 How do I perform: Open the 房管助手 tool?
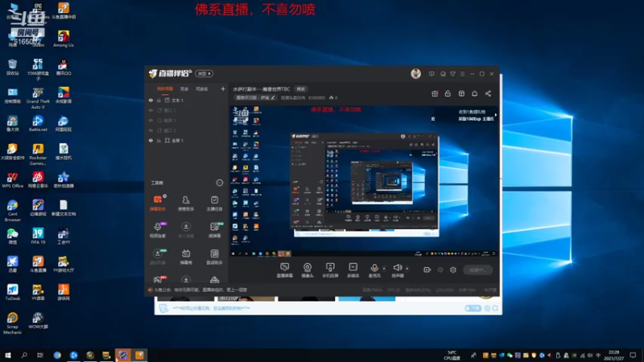point(186,203)
